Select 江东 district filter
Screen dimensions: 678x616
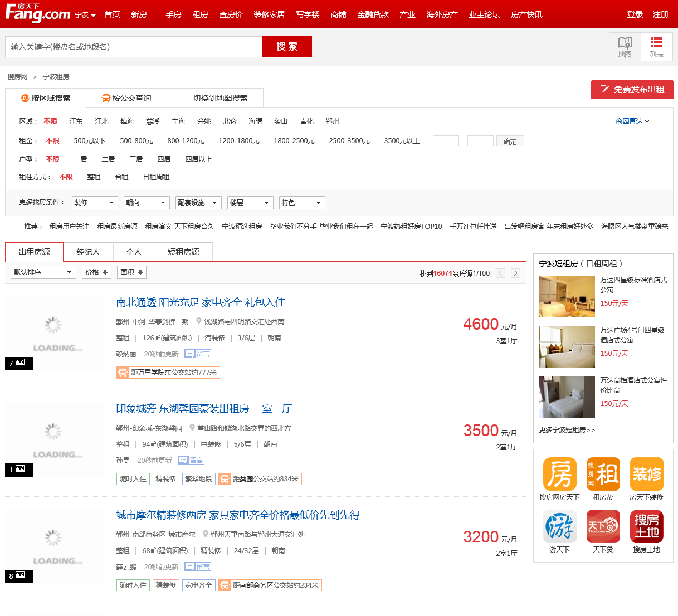click(x=76, y=121)
